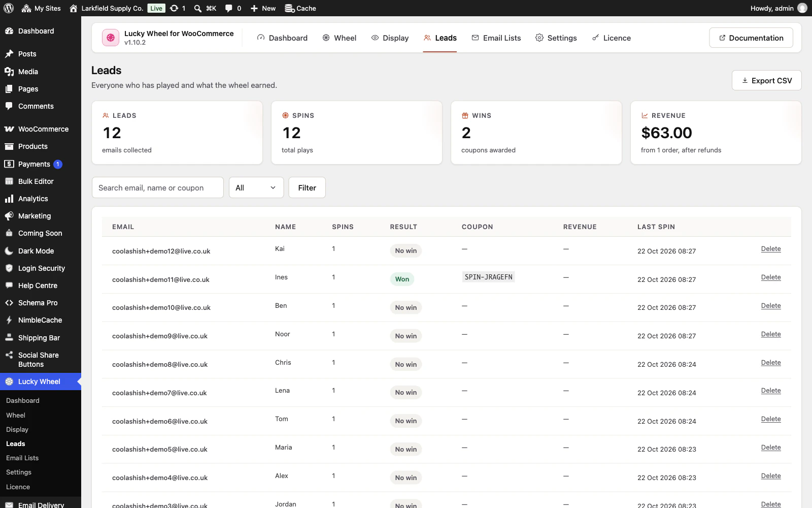Viewport: 812px width, 508px height.
Task: Focus the search email, name or coupon field
Action: pos(158,187)
